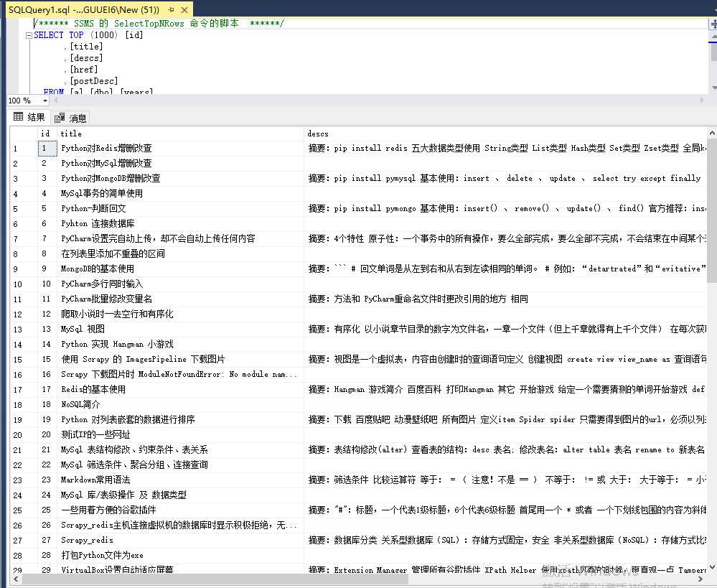This screenshot has height=588, width=717.
Task: Open the 100 % zoom dropdown
Action: 44,101
